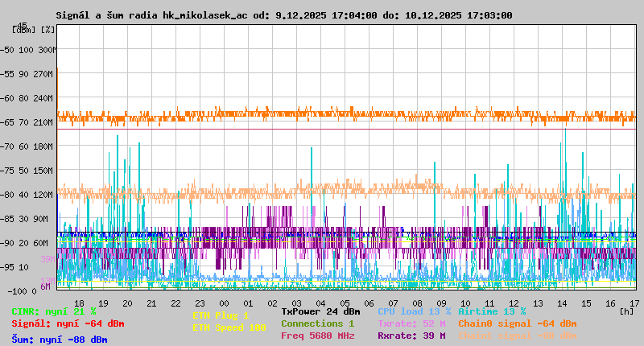Click hour '03' on the time axis
Viewport: 644px width, 346px height.
(296, 303)
